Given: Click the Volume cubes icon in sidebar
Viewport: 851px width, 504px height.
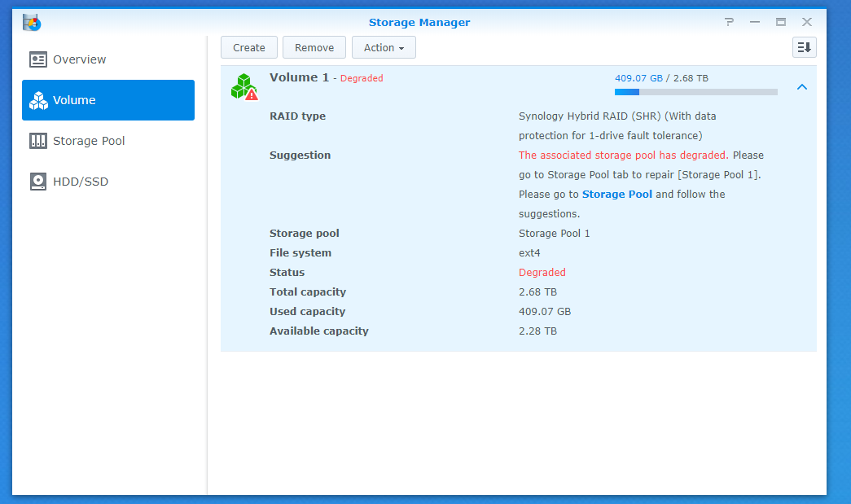Looking at the screenshot, I should (38, 100).
